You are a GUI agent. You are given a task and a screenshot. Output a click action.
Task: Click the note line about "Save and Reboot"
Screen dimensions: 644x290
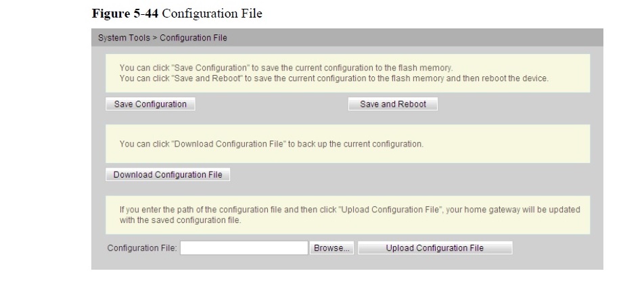334,78
